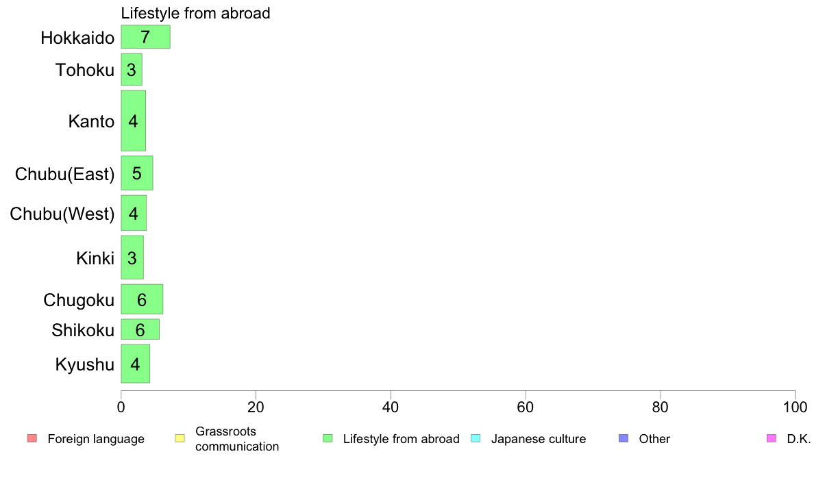
Task: Click the Grassroots communication yellow legend swatch
Action: pyautogui.click(x=180, y=438)
